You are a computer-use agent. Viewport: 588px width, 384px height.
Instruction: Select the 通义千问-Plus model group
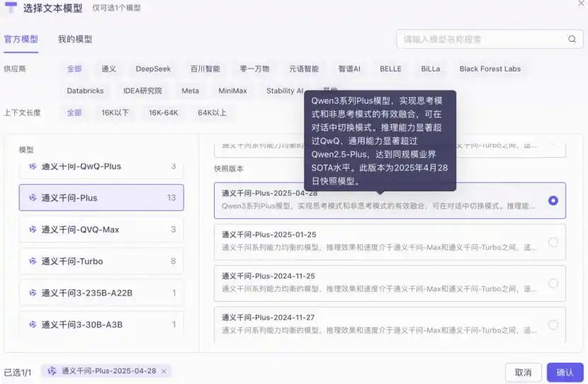click(x=101, y=198)
